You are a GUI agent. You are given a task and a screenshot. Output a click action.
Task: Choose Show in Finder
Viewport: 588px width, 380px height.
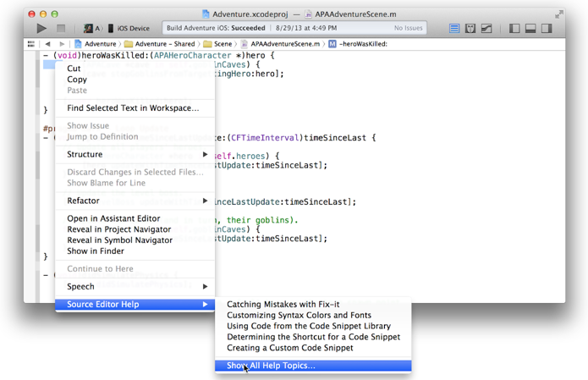(135, 251)
